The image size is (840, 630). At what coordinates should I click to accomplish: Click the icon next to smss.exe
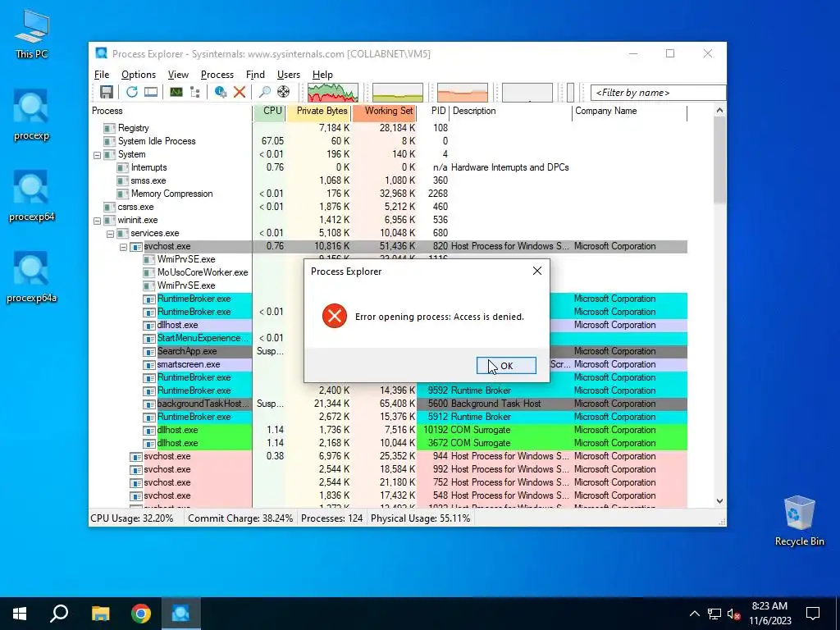pyautogui.click(x=123, y=180)
